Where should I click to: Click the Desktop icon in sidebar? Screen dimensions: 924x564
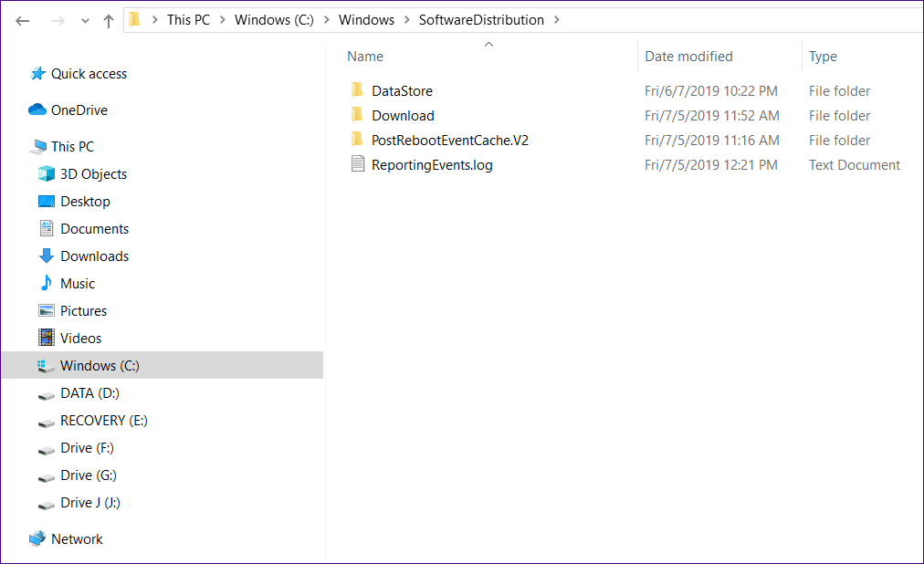[x=47, y=202]
